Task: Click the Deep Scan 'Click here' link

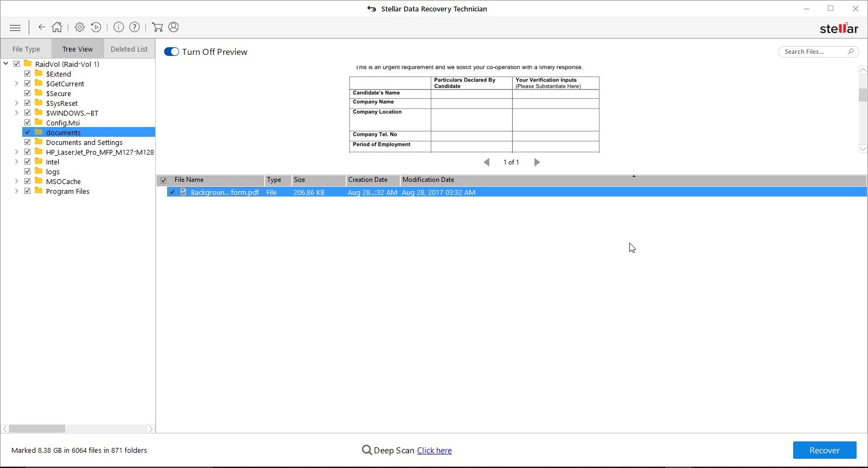Action: click(434, 451)
